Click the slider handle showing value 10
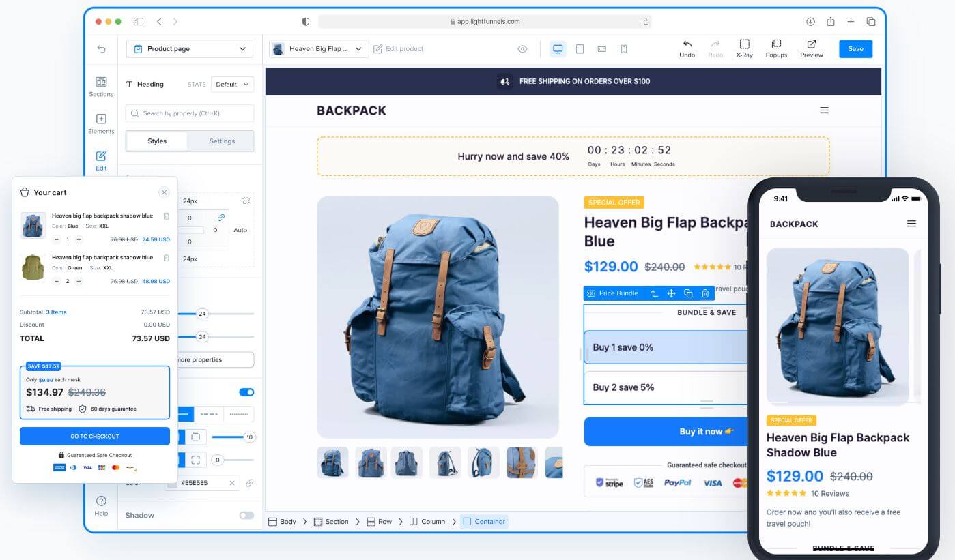 tap(249, 437)
